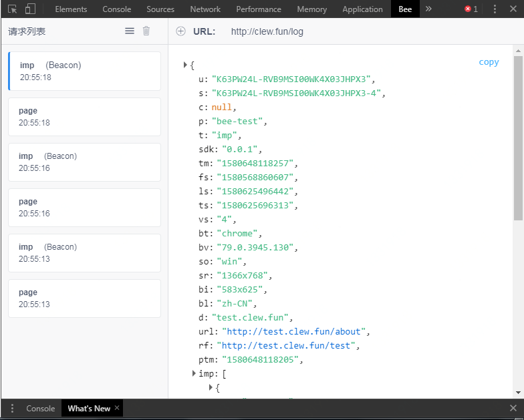Switch to the Elements tab
Image resolution: width=524 pixels, height=420 pixels.
click(x=71, y=9)
